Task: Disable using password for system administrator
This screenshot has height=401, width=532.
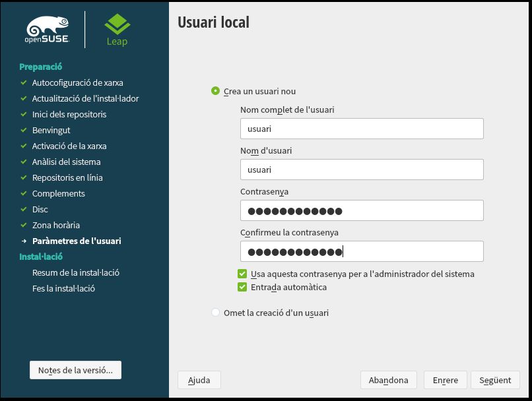Action: (x=242, y=274)
